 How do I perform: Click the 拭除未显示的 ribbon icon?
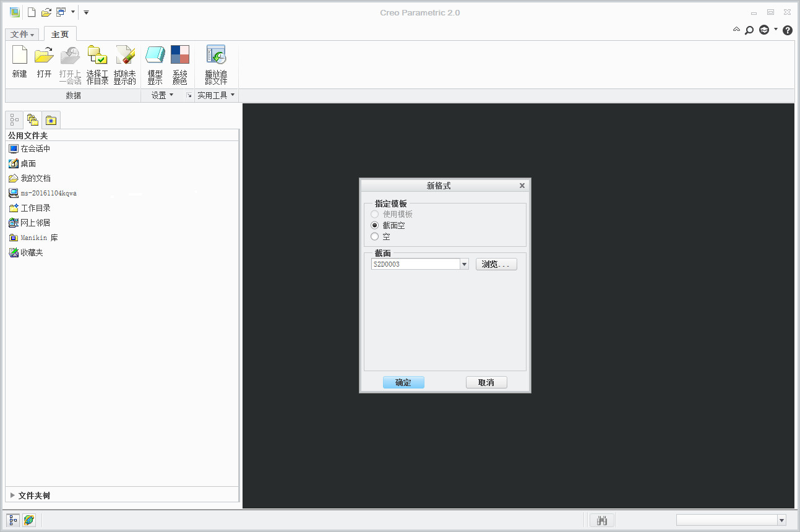point(124,65)
